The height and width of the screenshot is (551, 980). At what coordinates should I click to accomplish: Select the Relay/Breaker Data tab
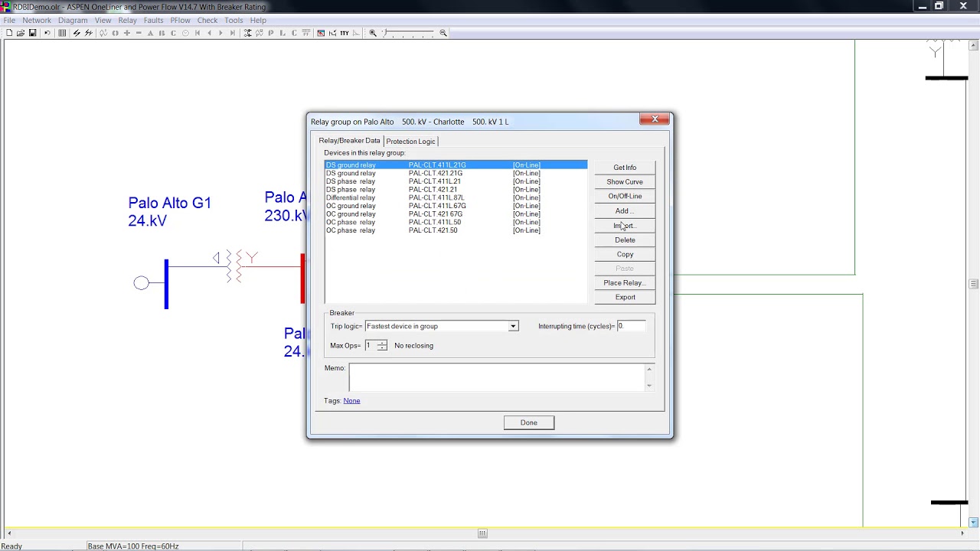pyautogui.click(x=349, y=141)
